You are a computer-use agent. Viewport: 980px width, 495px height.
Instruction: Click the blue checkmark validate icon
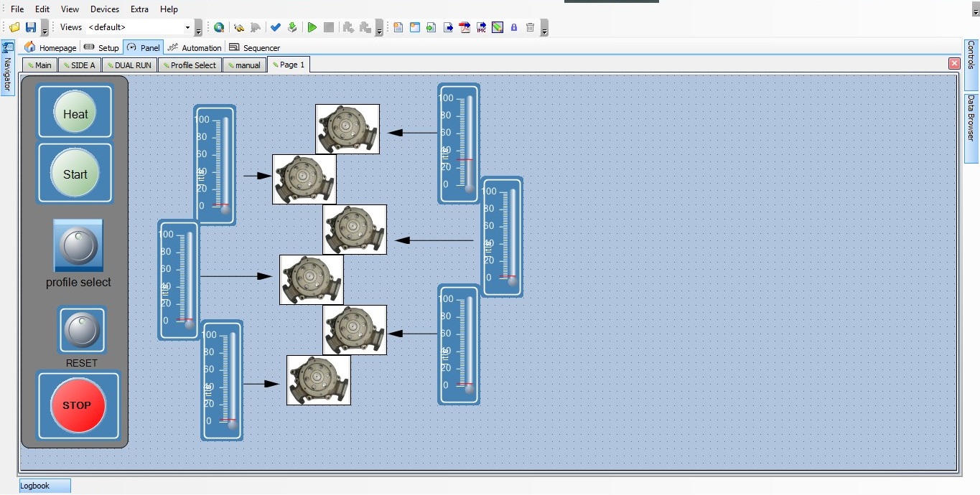tap(275, 27)
